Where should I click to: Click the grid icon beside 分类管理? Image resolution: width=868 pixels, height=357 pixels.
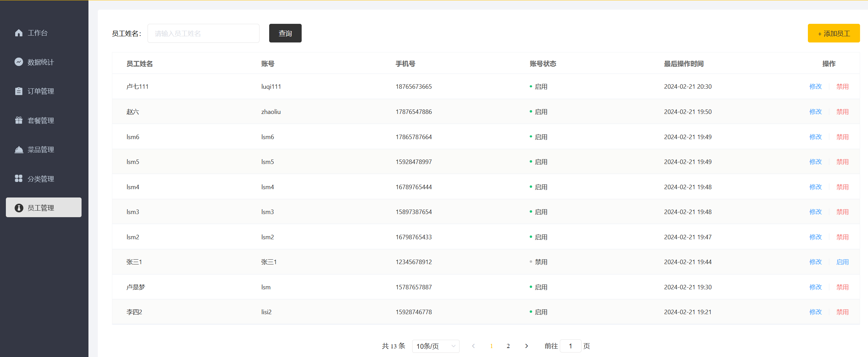pos(19,178)
